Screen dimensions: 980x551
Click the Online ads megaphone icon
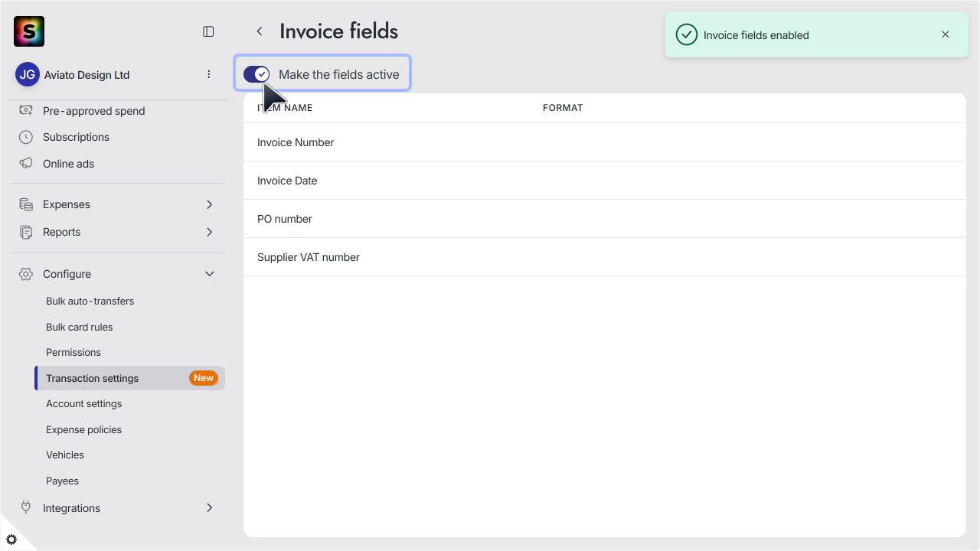[x=26, y=164]
